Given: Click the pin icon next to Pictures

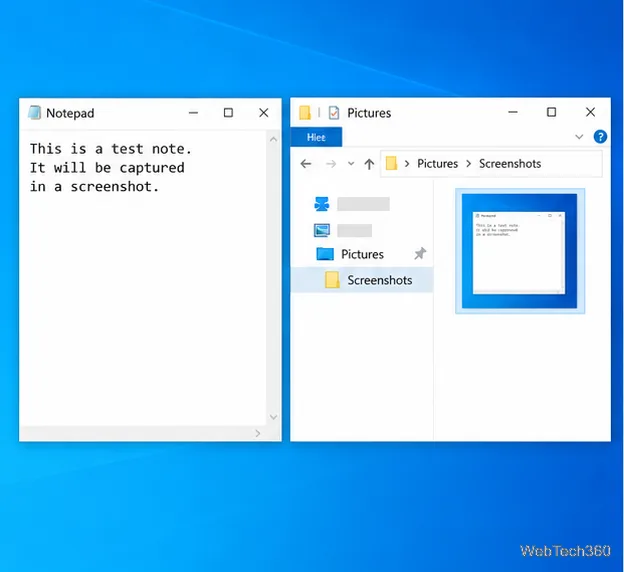Looking at the screenshot, I should pyautogui.click(x=420, y=254).
